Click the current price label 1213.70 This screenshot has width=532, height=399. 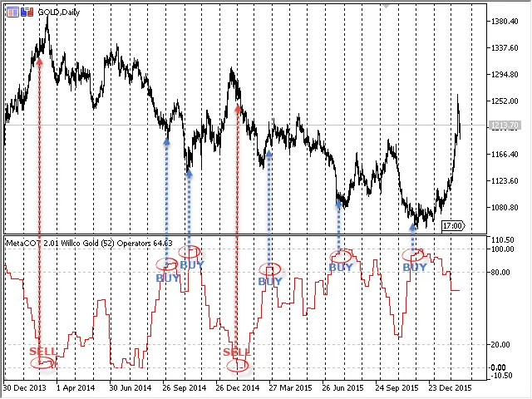481,125
